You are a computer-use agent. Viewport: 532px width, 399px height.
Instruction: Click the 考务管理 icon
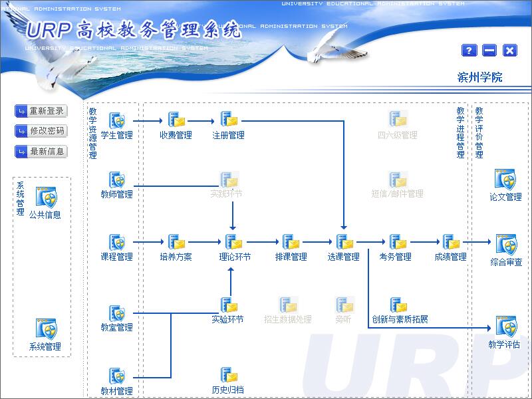[397, 243]
